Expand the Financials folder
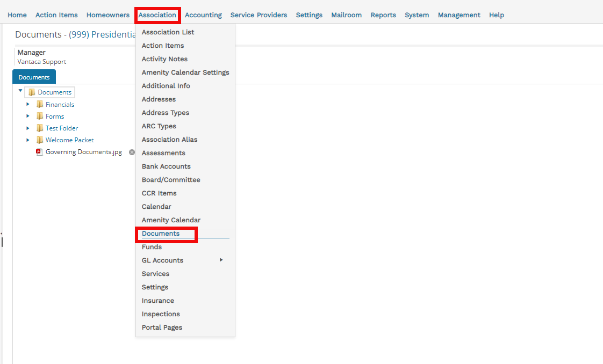The image size is (603, 364). pos(28,105)
